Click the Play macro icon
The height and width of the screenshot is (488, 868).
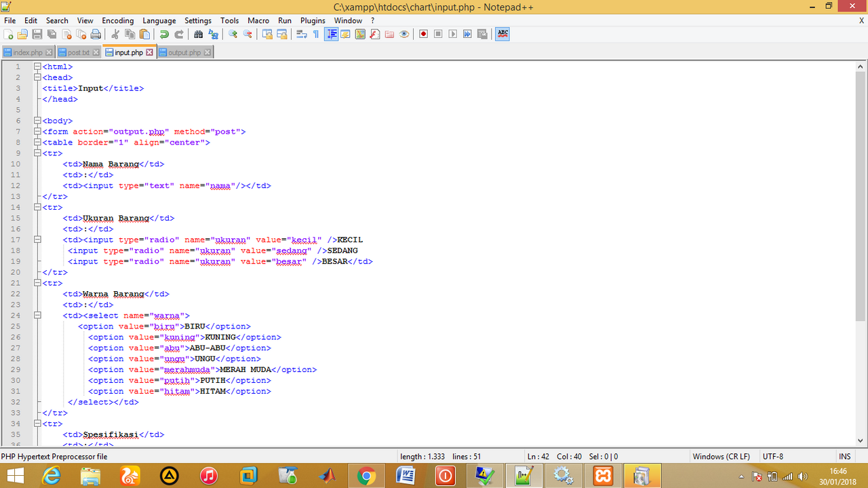(x=452, y=34)
